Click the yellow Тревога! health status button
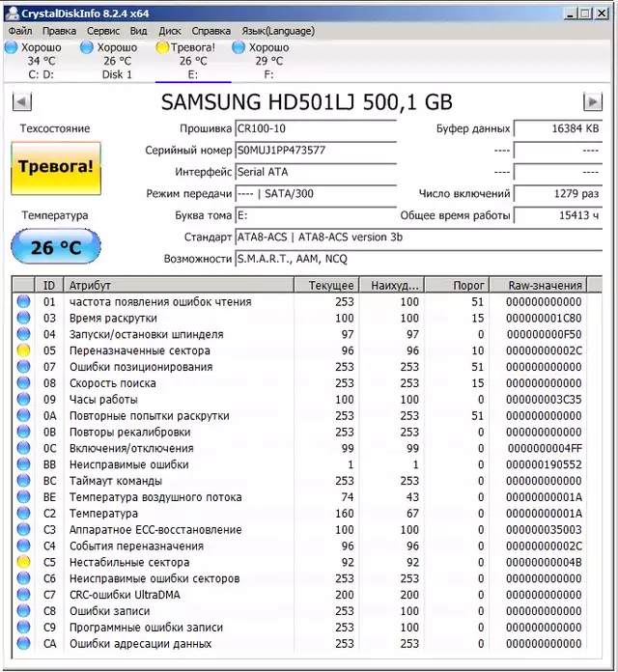The width and height of the screenshot is (618, 672). click(x=56, y=168)
